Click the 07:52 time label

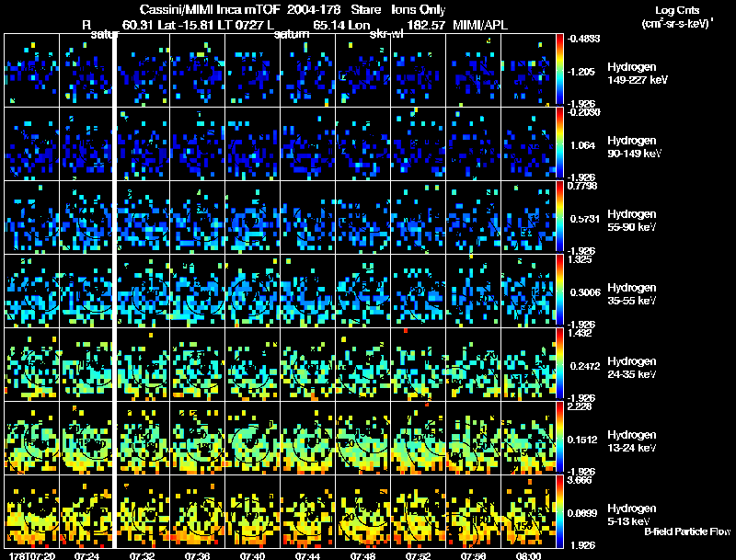[419, 556]
